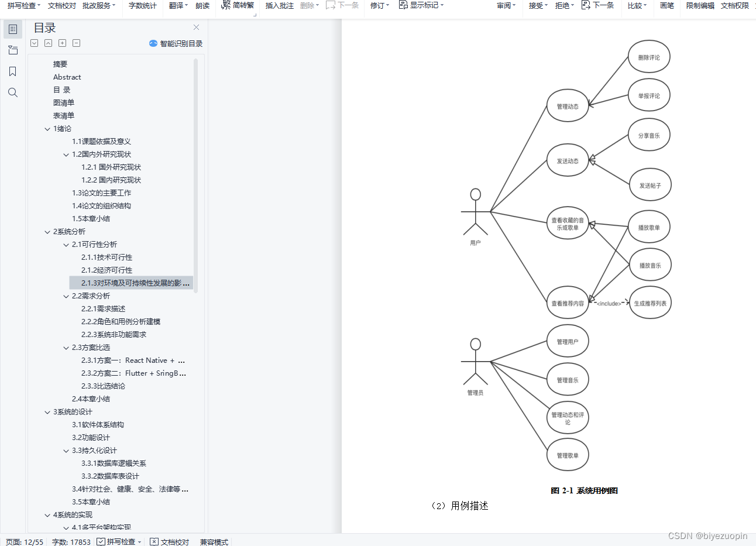The width and height of the screenshot is (756, 546).
Task: Select 3.1软件体系结构 entry
Action: (x=98, y=425)
